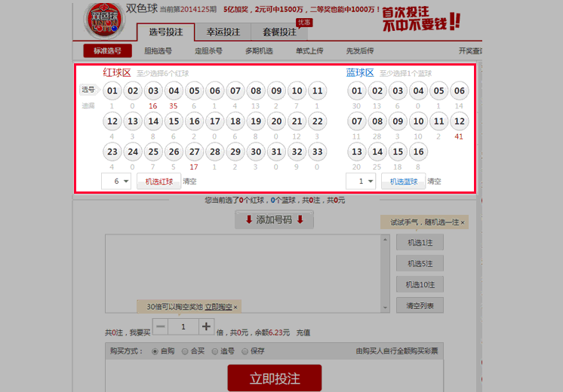Select red ball 03

click(x=153, y=90)
